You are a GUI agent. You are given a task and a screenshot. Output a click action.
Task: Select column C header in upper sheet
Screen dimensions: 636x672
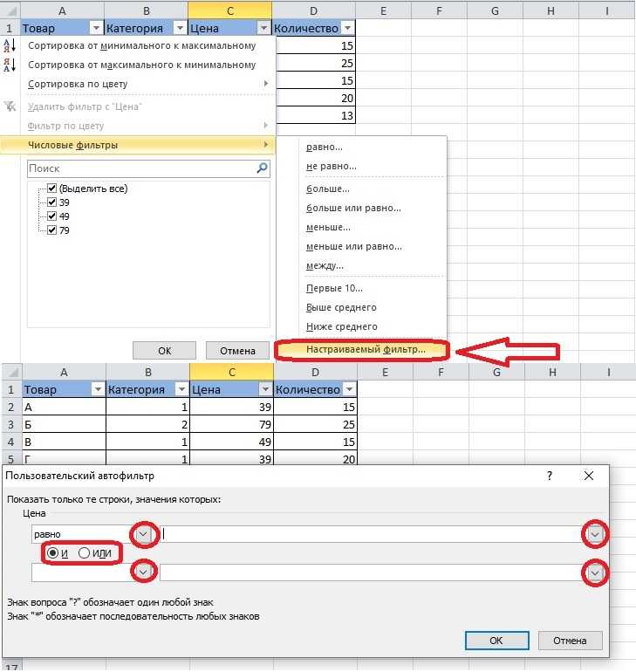(230, 10)
